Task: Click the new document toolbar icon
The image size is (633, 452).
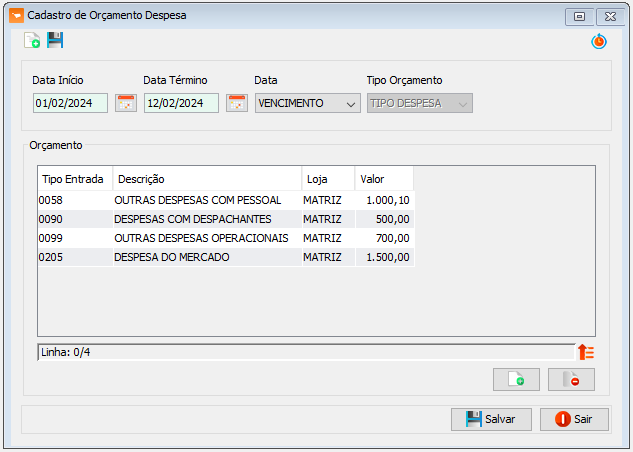Action: (32, 40)
